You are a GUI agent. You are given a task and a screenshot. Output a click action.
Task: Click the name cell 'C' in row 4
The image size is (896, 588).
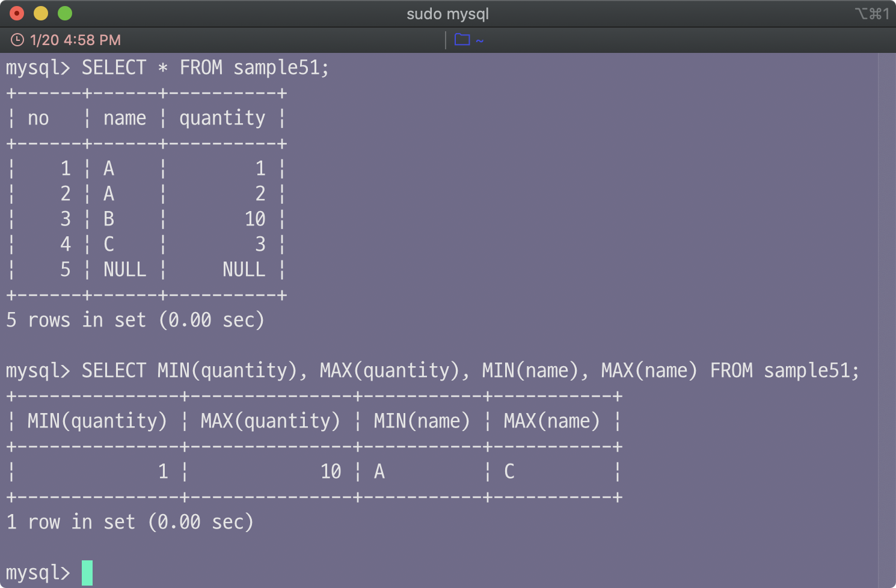click(109, 244)
